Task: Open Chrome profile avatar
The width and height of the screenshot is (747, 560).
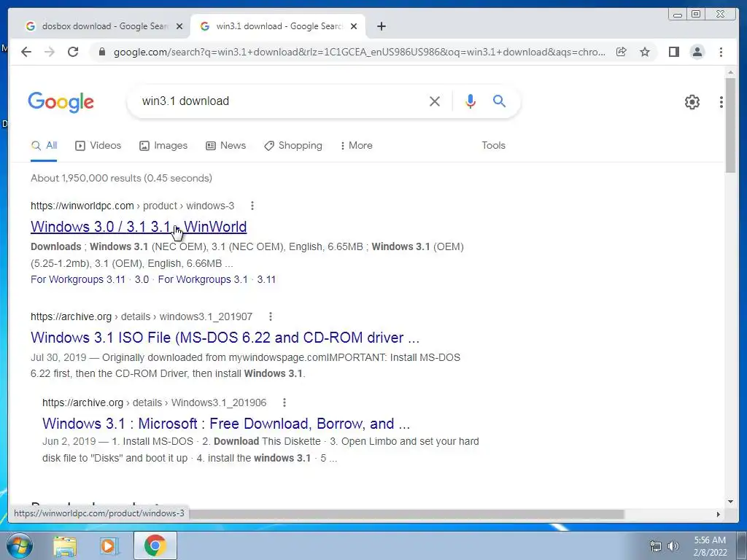Action: [x=697, y=52]
